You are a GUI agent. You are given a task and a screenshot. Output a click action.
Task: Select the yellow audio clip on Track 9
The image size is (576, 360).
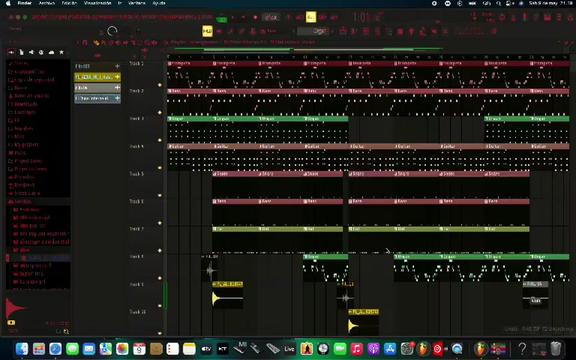click(x=227, y=296)
